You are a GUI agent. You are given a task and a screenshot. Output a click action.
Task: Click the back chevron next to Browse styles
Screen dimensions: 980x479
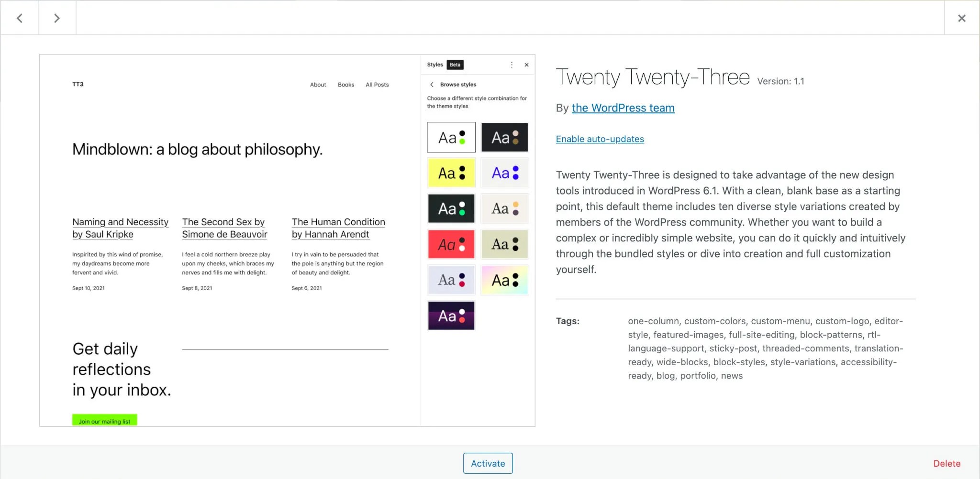[432, 84]
